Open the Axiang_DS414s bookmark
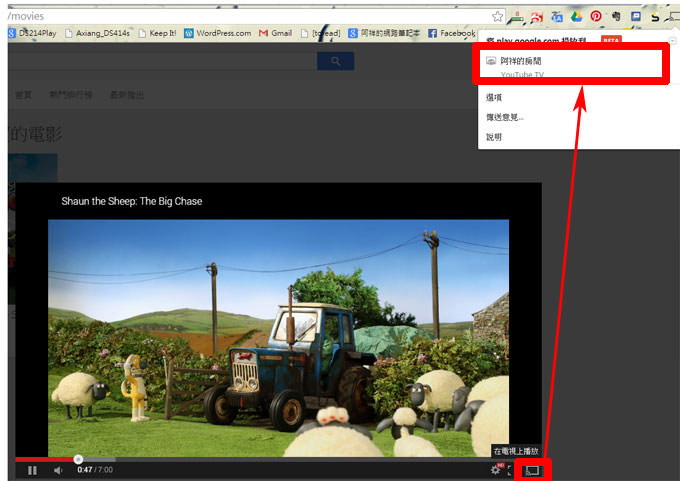 (97, 33)
